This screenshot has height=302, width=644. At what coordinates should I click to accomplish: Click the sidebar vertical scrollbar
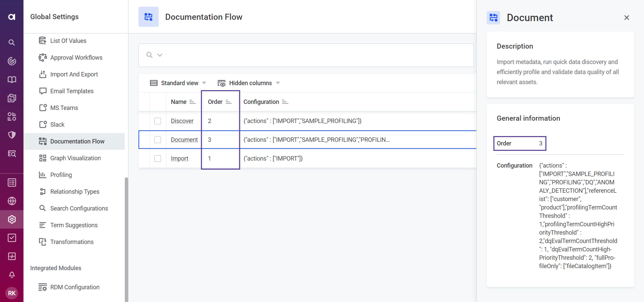[126, 237]
